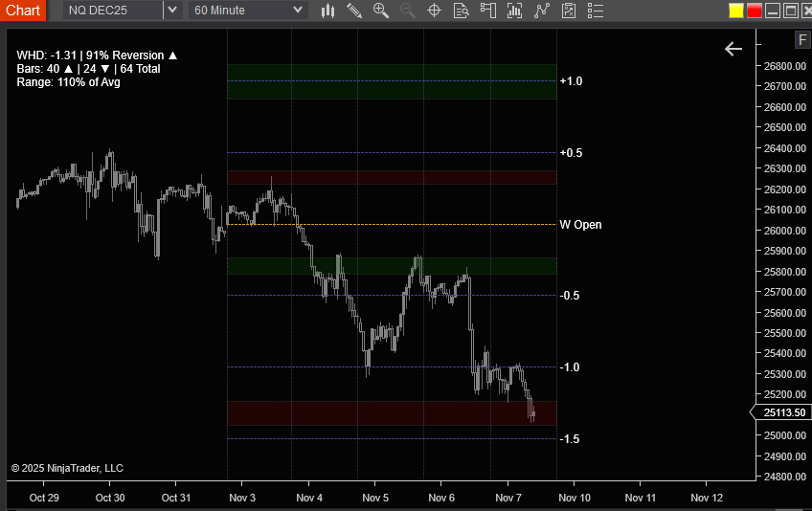Toggle the Chart Trader panel icon

pyautogui.click(x=487, y=11)
